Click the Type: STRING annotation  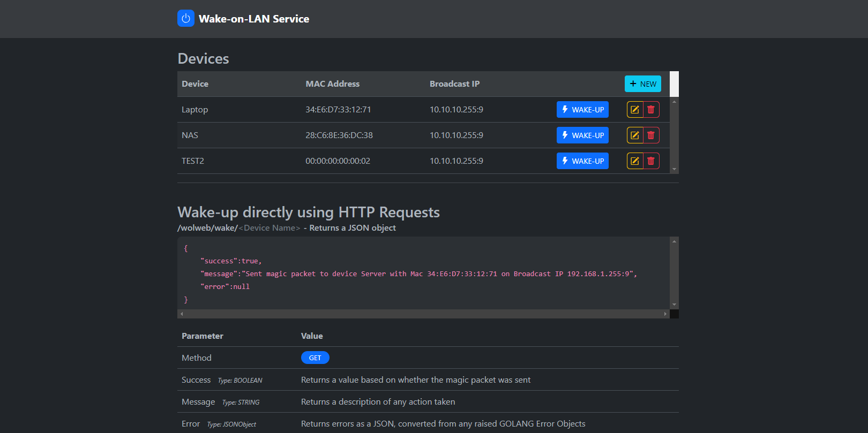241,402
